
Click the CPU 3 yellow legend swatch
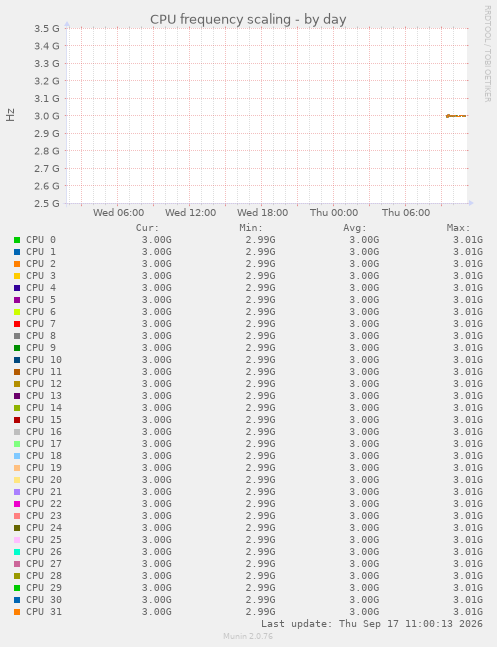coord(17,276)
